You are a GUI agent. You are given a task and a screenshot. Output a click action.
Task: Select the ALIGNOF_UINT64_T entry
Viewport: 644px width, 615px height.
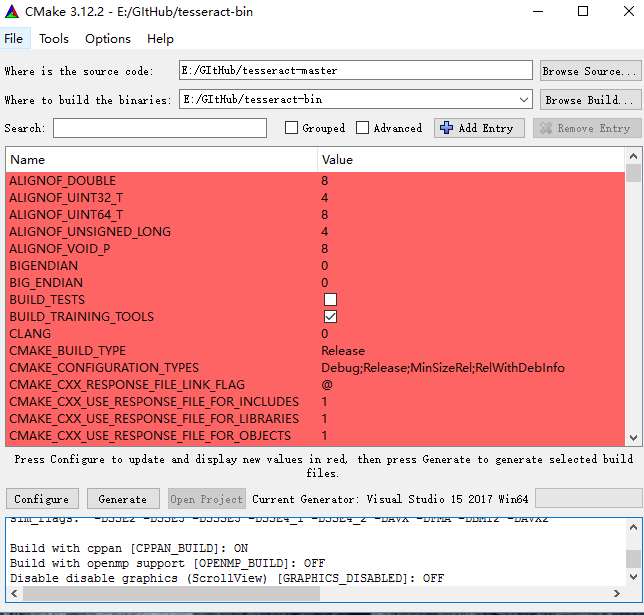(x=66, y=215)
